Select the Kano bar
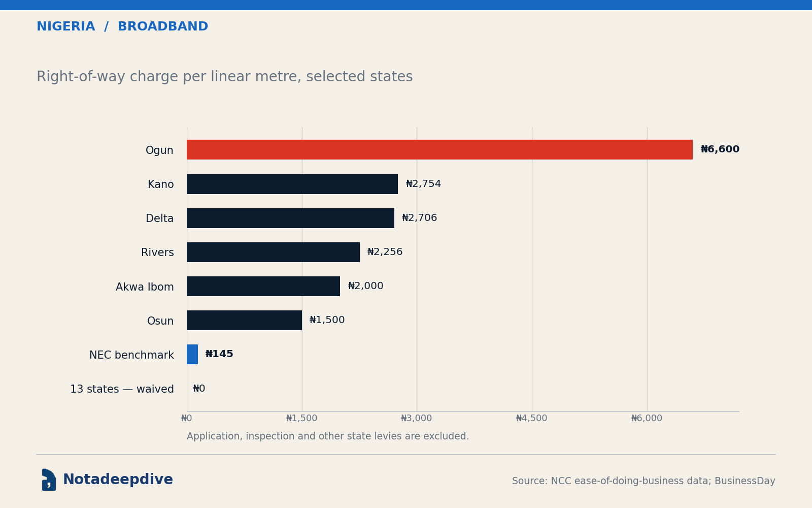Screen dimensions: 812x508 point(292,184)
